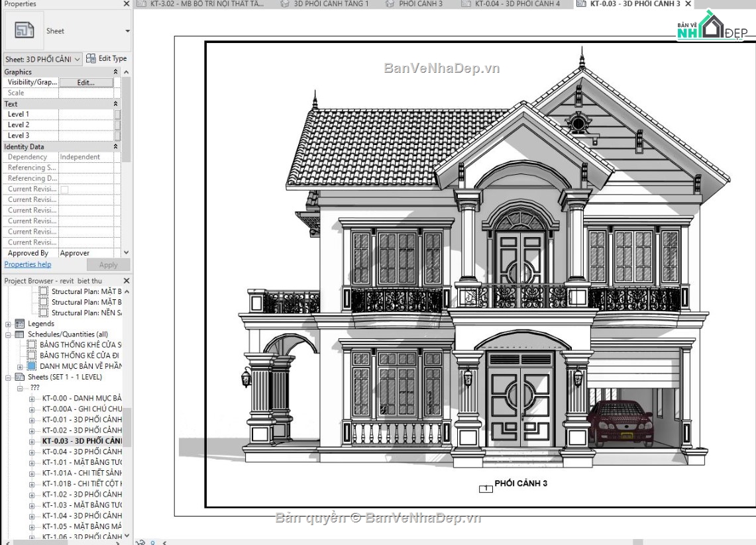Expand the DANH MỤC BẢN VẼ PHẦN schedule
The width and height of the screenshot is (756, 545).
(x=20, y=367)
